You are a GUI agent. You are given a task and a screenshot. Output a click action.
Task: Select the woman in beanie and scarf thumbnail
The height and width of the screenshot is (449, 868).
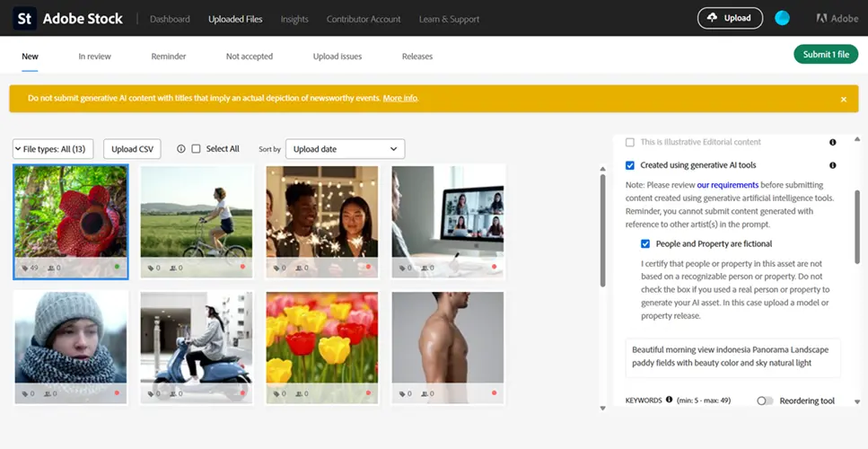point(71,348)
